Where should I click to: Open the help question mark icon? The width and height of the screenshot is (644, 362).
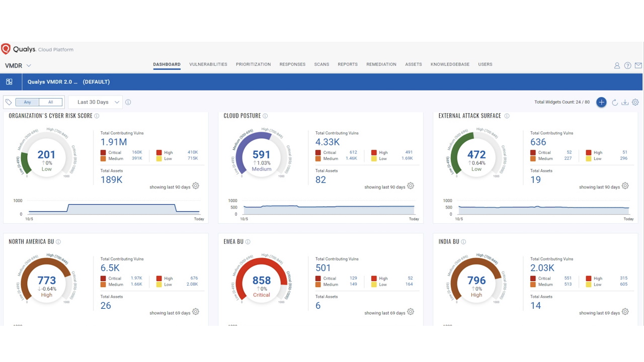[x=627, y=65]
